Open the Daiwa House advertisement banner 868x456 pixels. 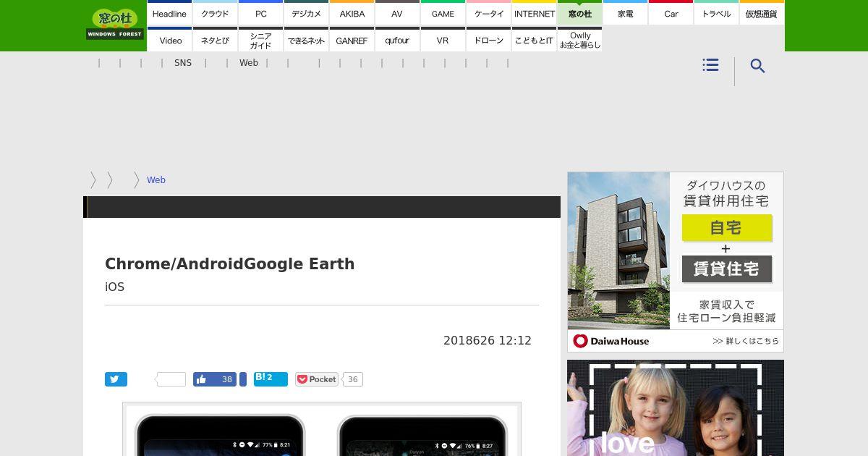(676, 262)
